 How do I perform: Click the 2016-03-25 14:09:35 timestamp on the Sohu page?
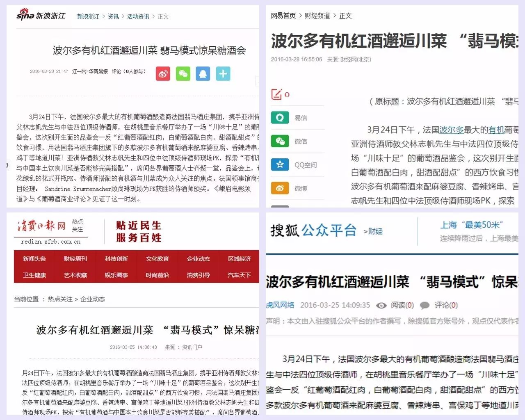(335, 305)
